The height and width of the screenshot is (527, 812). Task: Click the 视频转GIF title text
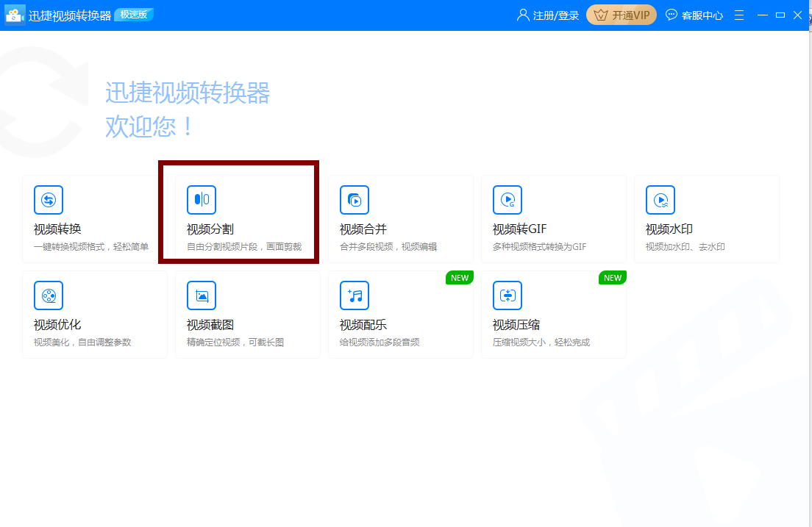(519, 229)
